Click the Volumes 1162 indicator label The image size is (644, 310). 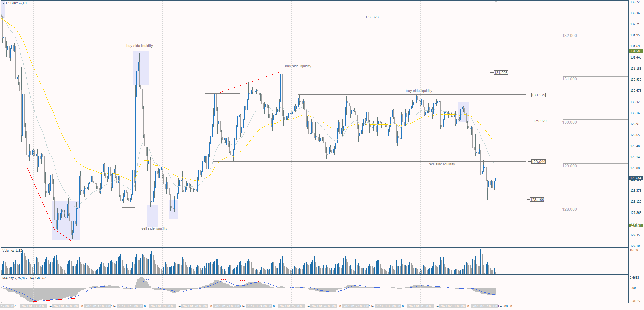pyautogui.click(x=12, y=251)
